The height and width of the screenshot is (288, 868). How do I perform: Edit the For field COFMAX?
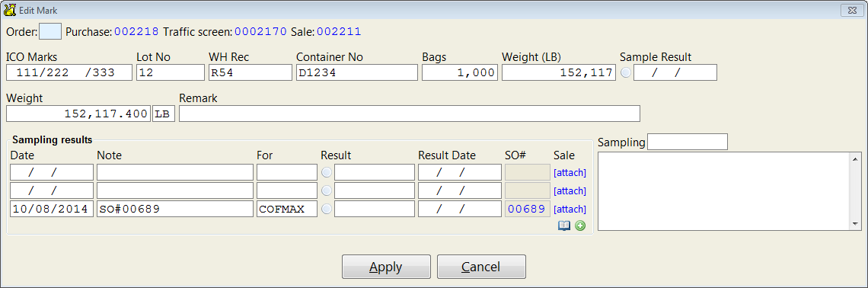tap(287, 210)
